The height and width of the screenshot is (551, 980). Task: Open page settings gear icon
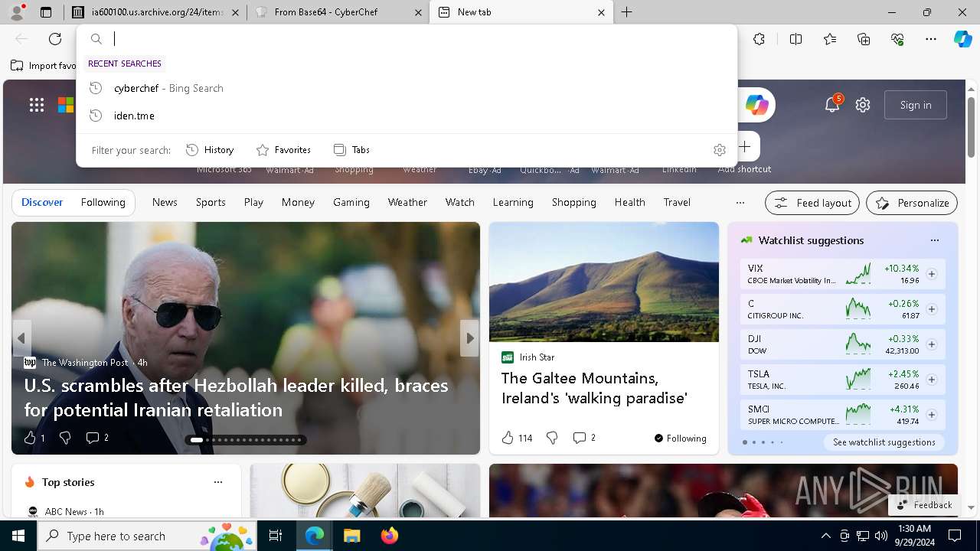(863, 105)
